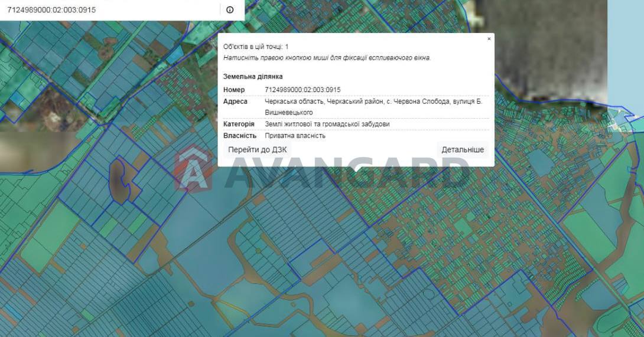Click the cadastral number search field
Viewport: 644px width, 337px height.
click(109, 10)
